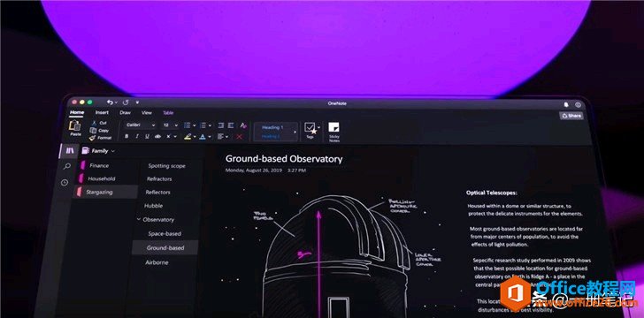The height and width of the screenshot is (318, 644).
Task: Open the Hubble page
Action: (154, 206)
